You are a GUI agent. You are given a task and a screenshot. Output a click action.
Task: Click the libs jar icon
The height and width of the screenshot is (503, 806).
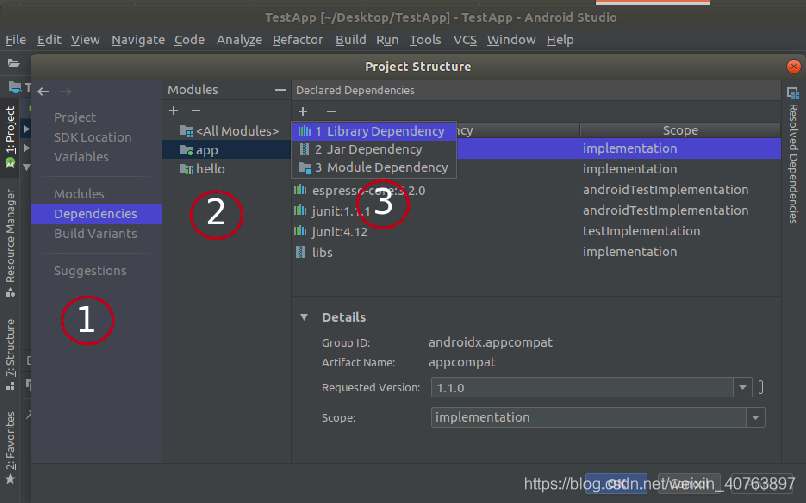pyautogui.click(x=300, y=252)
